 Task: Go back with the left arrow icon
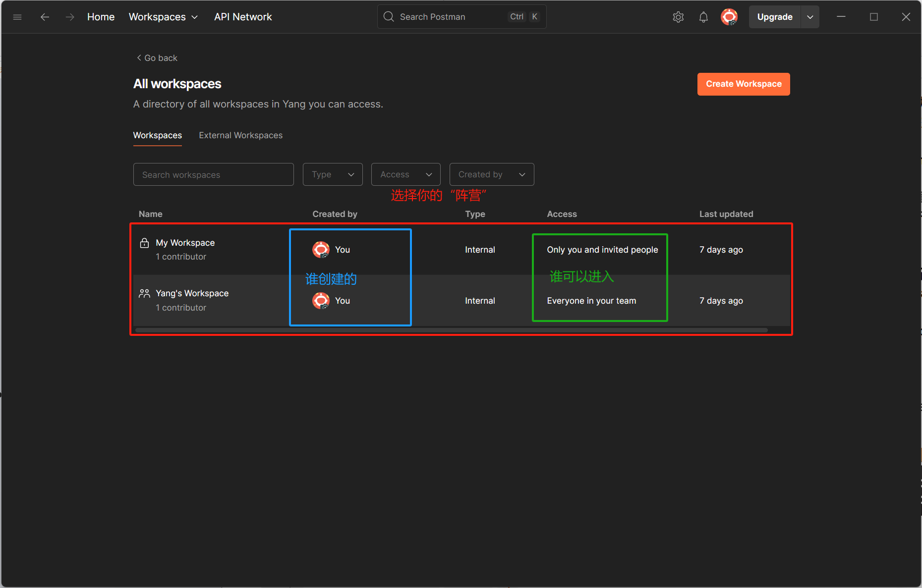click(x=45, y=17)
